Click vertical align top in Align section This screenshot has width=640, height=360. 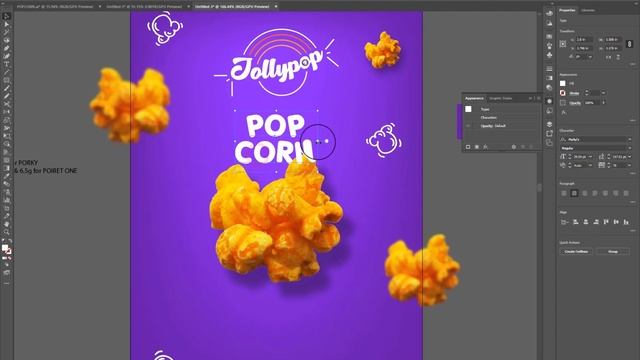606,222
